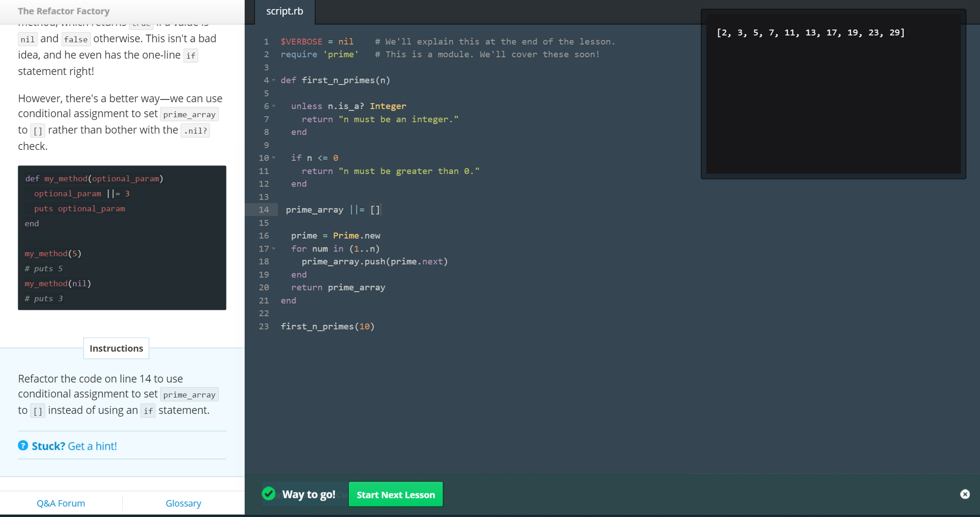This screenshot has height=517, width=980.
Task: Click the my_method example code block
Action: [122, 238]
